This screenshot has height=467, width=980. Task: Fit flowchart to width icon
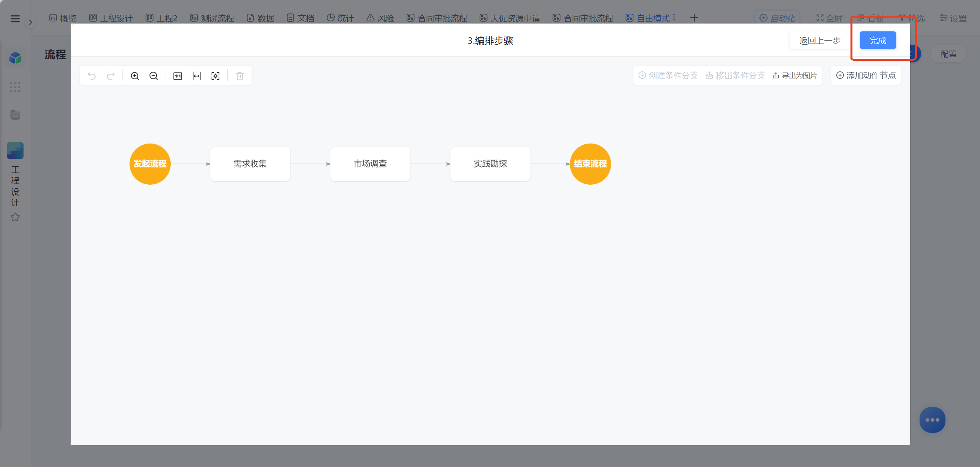(x=197, y=76)
